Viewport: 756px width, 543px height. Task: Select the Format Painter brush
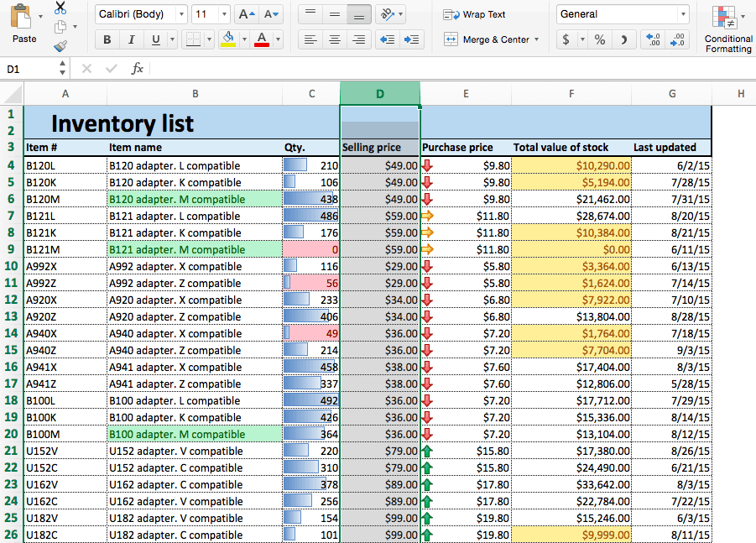point(60,46)
